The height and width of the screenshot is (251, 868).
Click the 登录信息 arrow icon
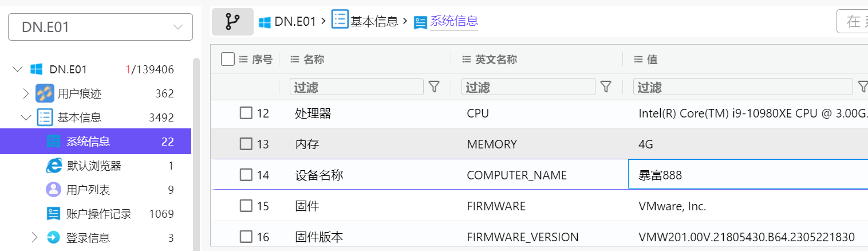point(53,237)
